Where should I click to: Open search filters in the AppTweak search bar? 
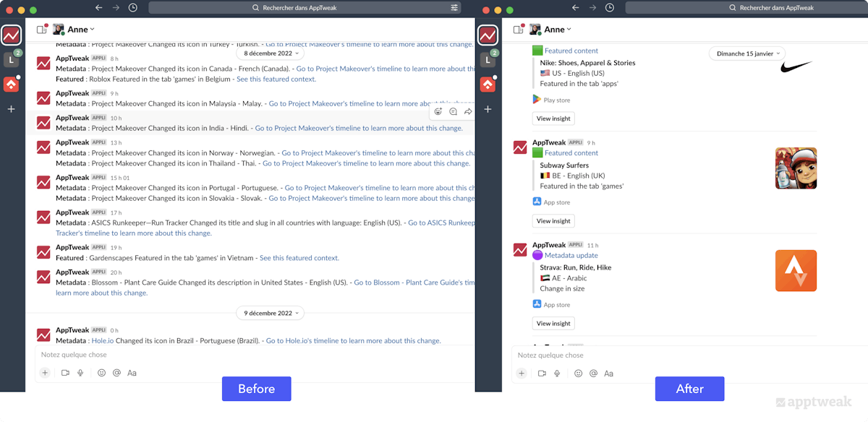click(x=454, y=7)
